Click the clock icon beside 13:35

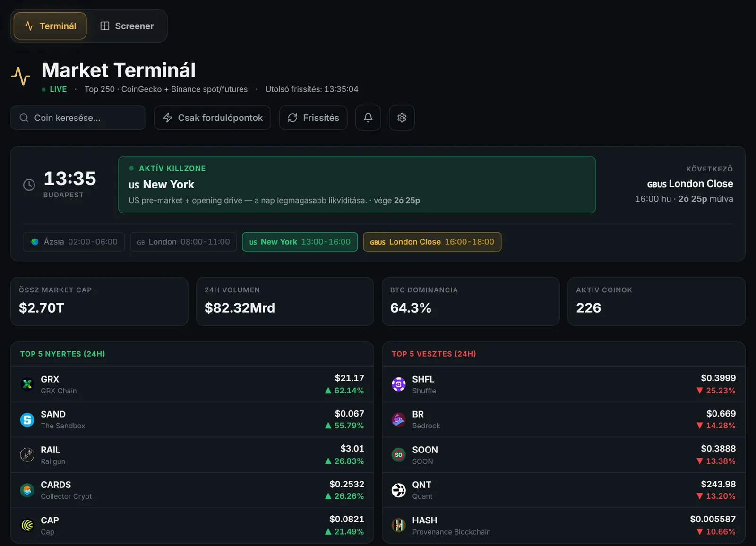click(x=29, y=185)
